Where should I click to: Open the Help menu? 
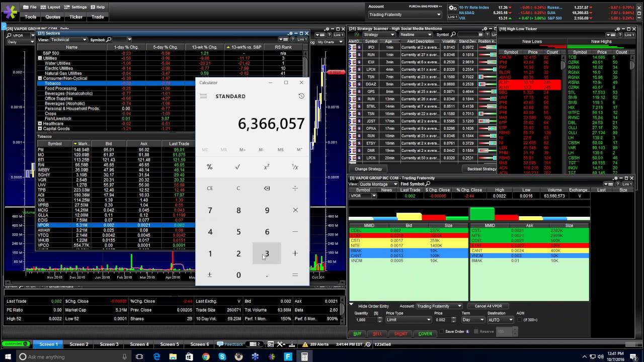98,7
